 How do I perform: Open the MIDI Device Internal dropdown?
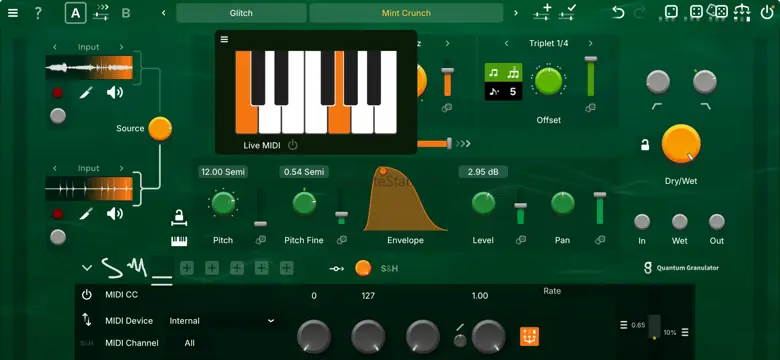(221, 321)
